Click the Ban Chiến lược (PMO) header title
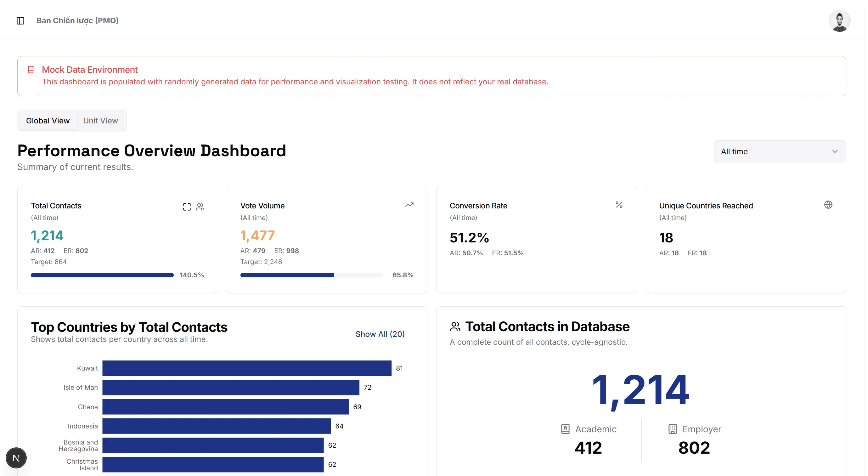This screenshot has height=476, width=868. coord(77,20)
